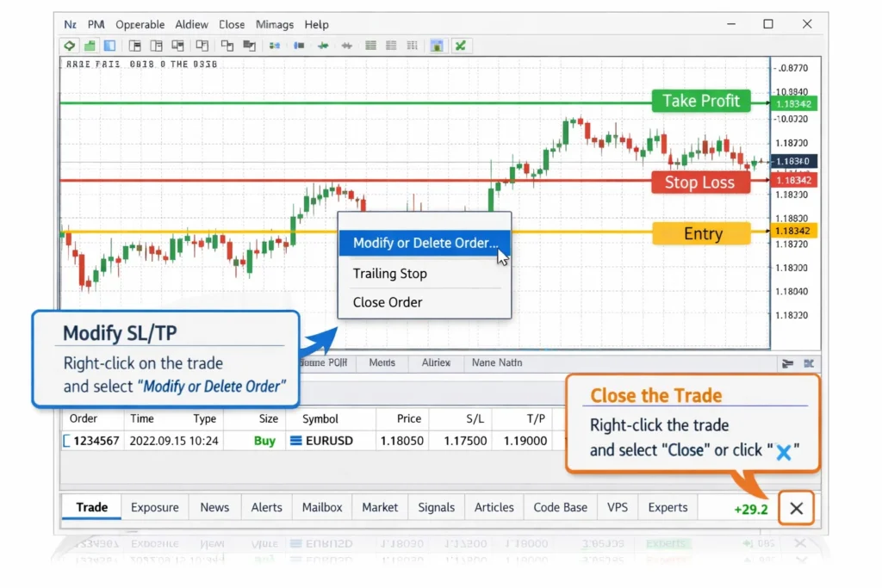The width and height of the screenshot is (882, 588).
Task: Click the New Chart icon in the toolbar
Action: (89, 45)
